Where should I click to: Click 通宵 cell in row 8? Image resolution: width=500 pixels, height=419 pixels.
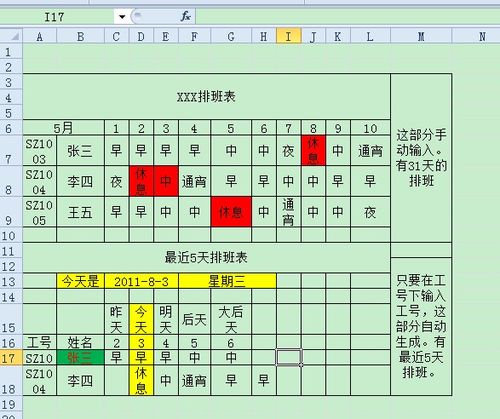tap(194, 181)
